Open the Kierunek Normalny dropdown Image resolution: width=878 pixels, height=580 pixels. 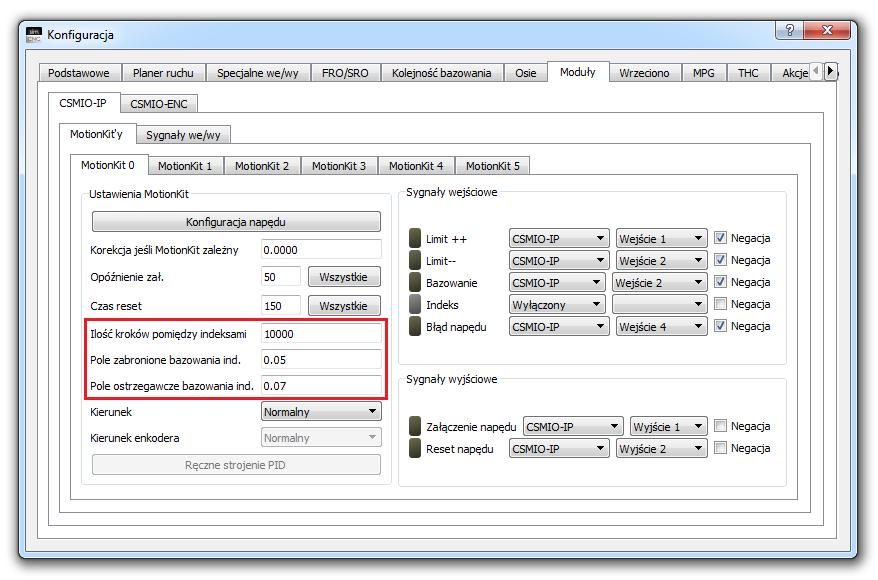tap(321, 411)
